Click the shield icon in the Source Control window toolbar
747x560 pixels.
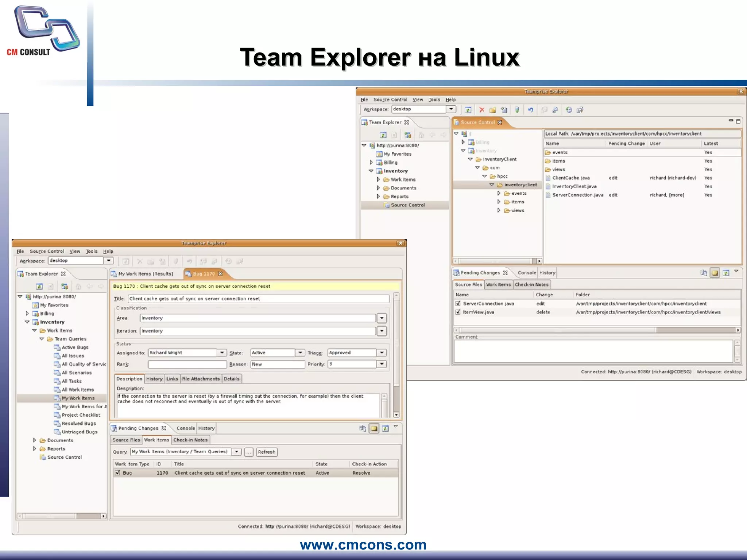point(517,110)
